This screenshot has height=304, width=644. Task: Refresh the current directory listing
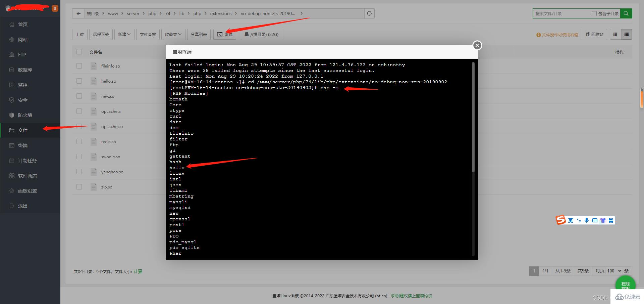click(x=369, y=13)
